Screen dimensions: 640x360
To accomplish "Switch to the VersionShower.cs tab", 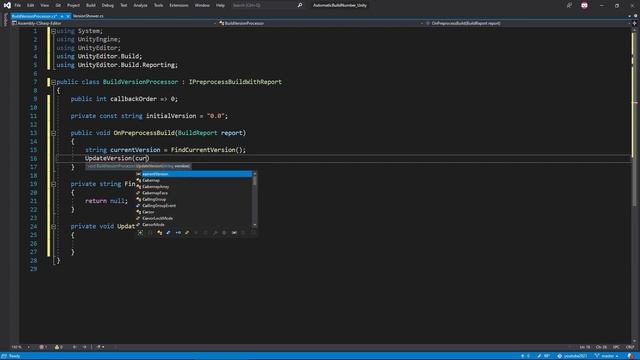I will 89,16.
